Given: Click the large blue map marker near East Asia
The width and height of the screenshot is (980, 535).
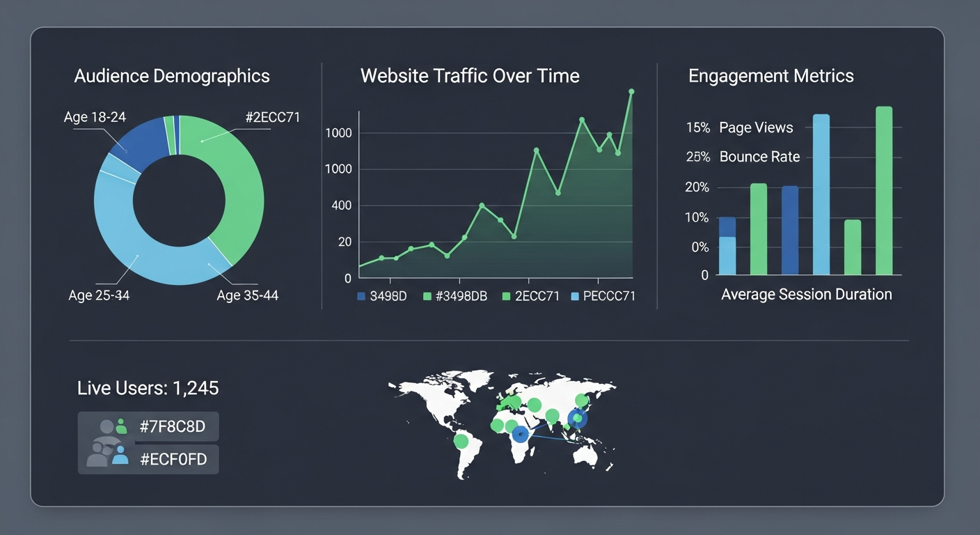Looking at the screenshot, I should (x=577, y=419).
